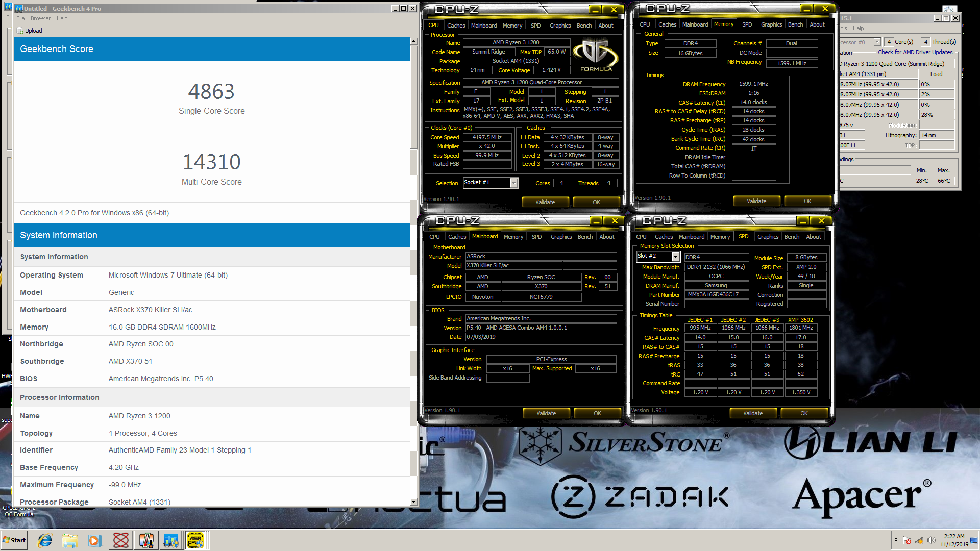Click OK in CPU-Z CPU window
The width and height of the screenshot is (980, 551).
pos(596,202)
